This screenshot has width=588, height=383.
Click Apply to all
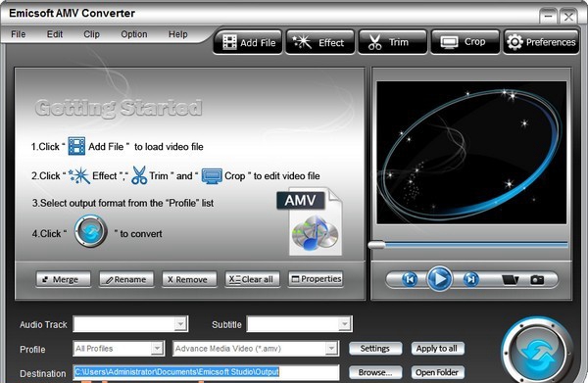tap(438, 349)
